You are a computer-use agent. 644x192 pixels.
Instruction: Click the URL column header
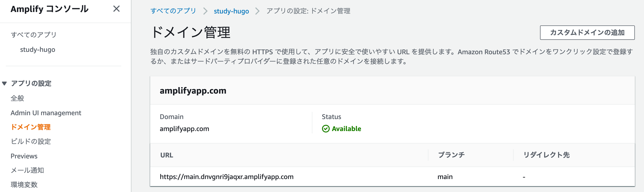pos(167,155)
